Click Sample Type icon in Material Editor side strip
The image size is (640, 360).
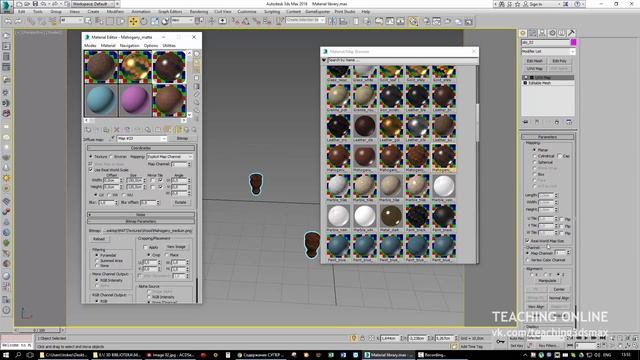coord(197,54)
